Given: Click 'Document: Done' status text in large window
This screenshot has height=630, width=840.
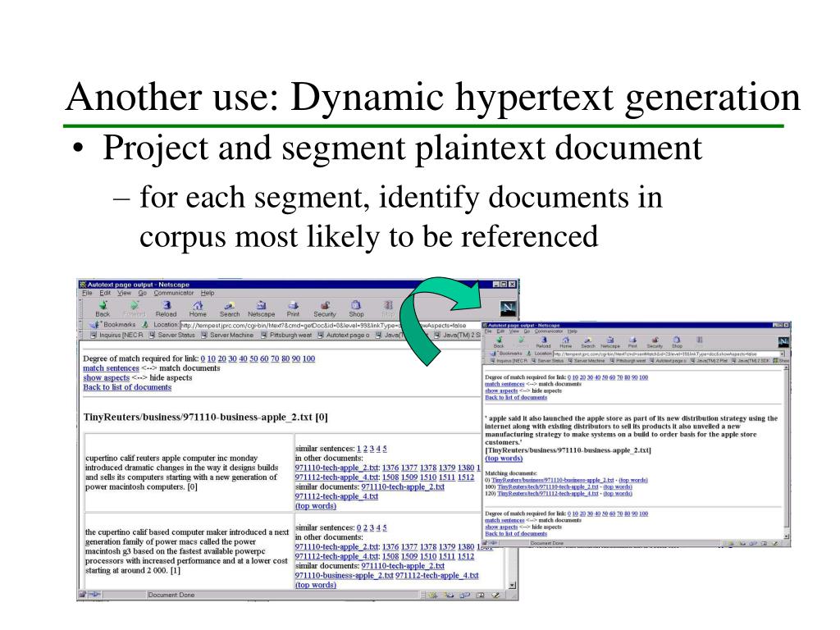Looking at the screenshot, I should (x=171, y=595).
